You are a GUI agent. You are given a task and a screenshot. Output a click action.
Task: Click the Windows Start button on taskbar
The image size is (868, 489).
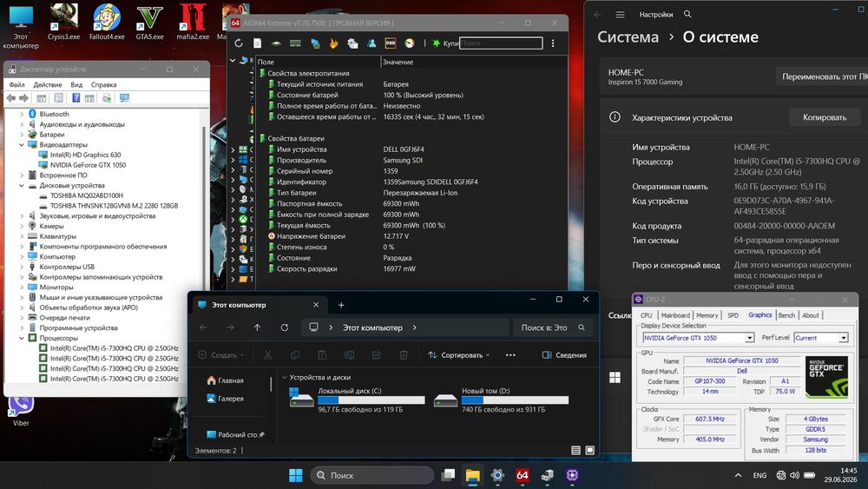[x=296, y=475]
